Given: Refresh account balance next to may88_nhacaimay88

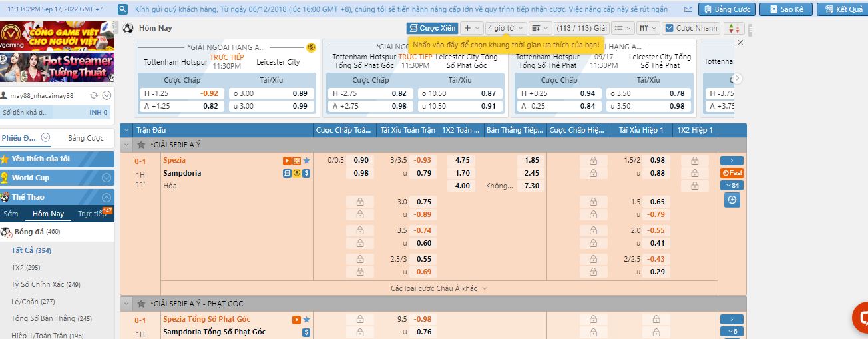Looking at the screenshot, I should pyautogui.click(x=93, y=95).
